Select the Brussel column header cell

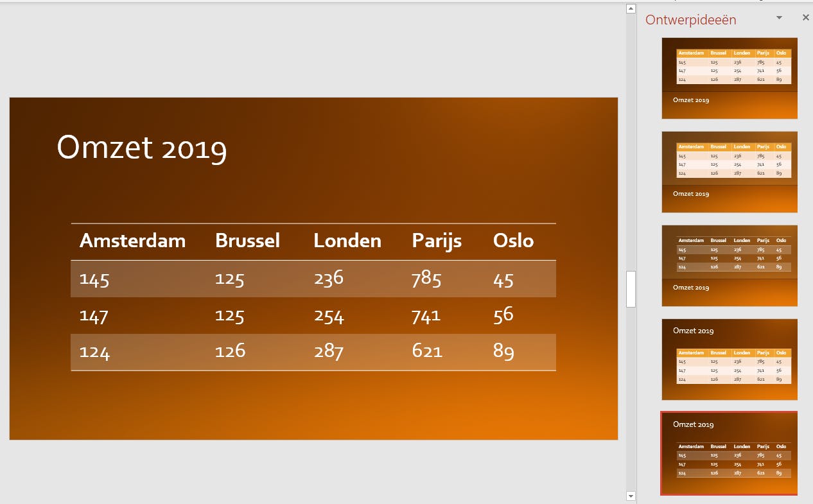[247, 241]
